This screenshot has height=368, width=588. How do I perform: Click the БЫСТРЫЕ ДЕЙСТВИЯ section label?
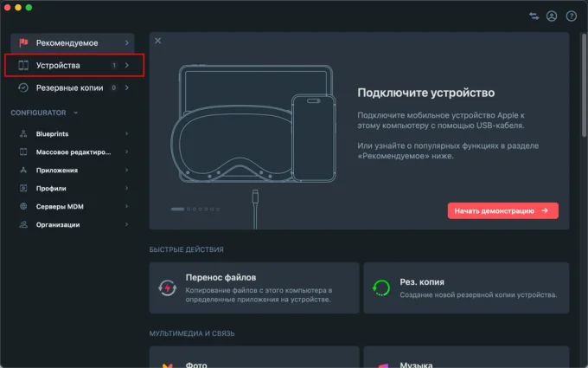click(187, 249)
